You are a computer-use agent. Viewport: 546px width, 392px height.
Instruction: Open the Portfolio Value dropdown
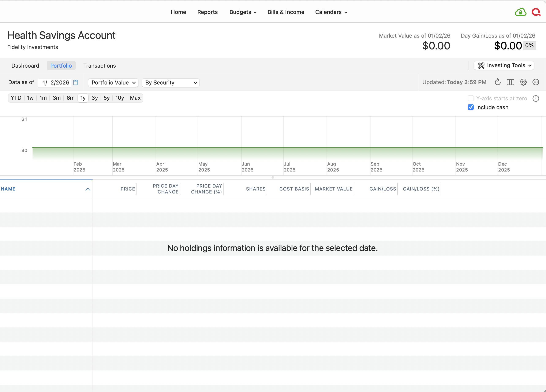pos(113,83)
